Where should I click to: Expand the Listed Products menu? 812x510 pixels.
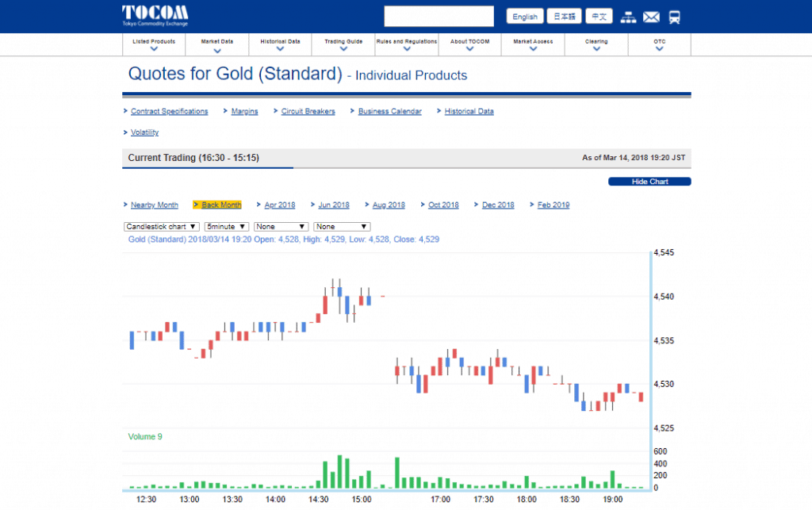[154, 44]
